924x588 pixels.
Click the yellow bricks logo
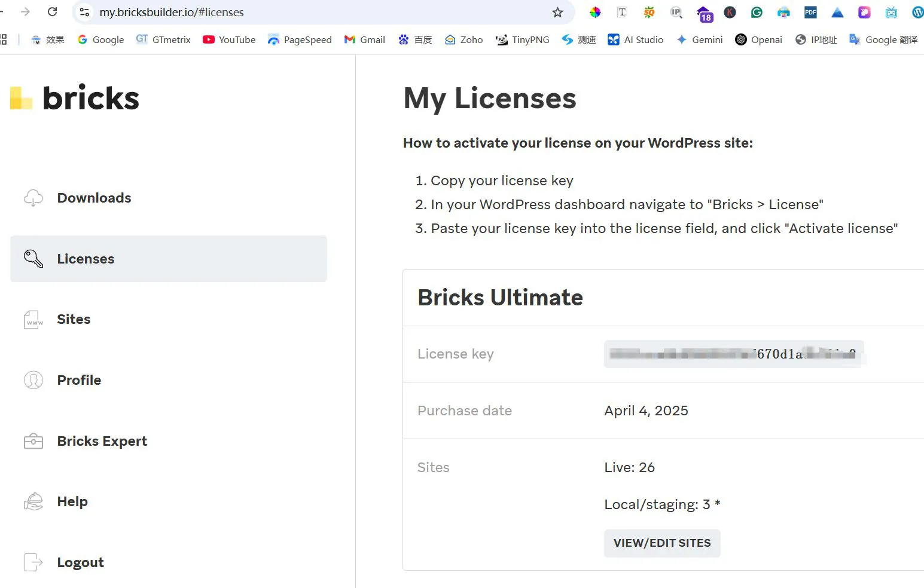point(21,98)
